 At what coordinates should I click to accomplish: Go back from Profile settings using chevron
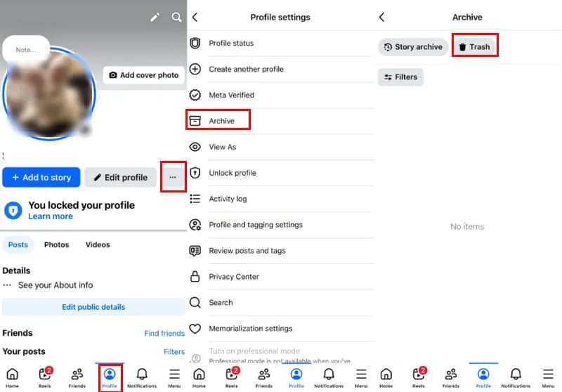click(x=195, y=17)
